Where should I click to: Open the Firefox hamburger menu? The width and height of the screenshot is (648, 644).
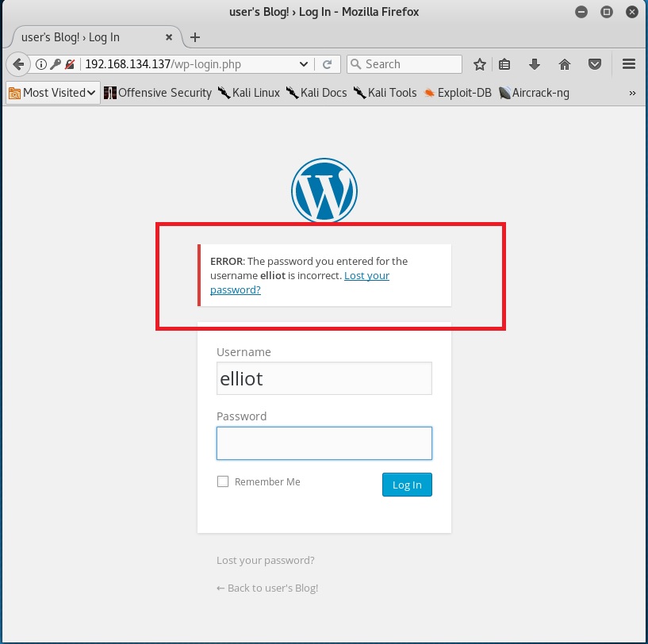(x=629, y=64)
